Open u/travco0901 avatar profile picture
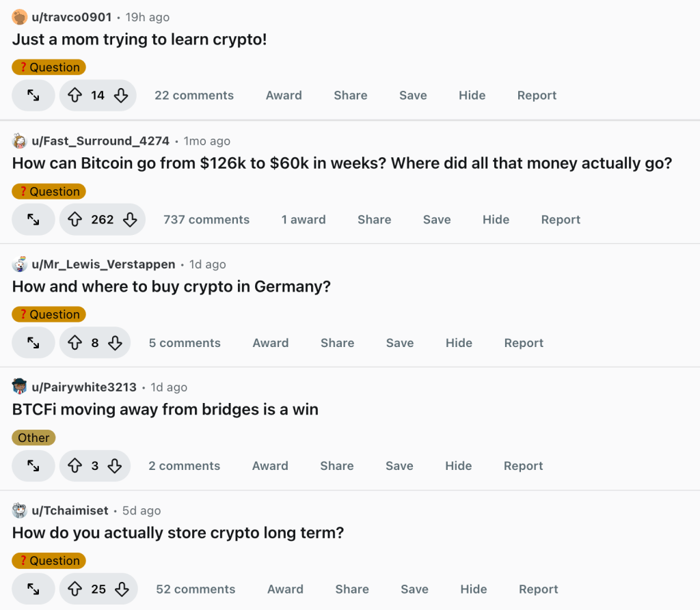Viewport: 700px width, 610px height. pos(20,17)
